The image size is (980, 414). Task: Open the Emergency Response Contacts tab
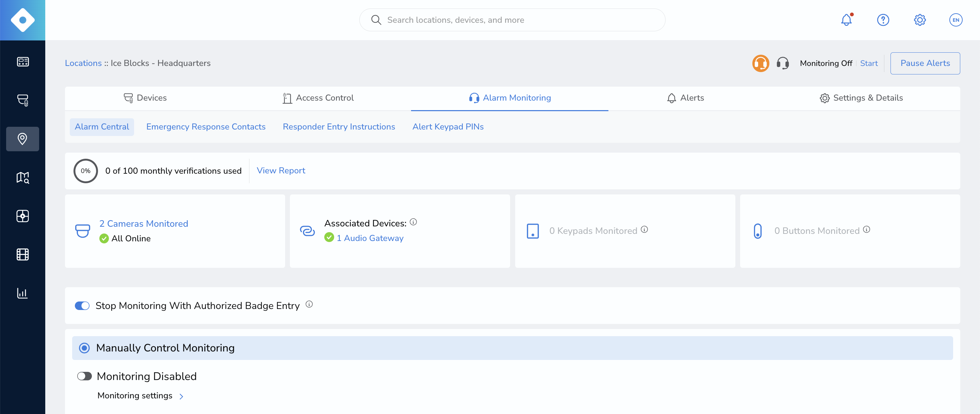206,126
